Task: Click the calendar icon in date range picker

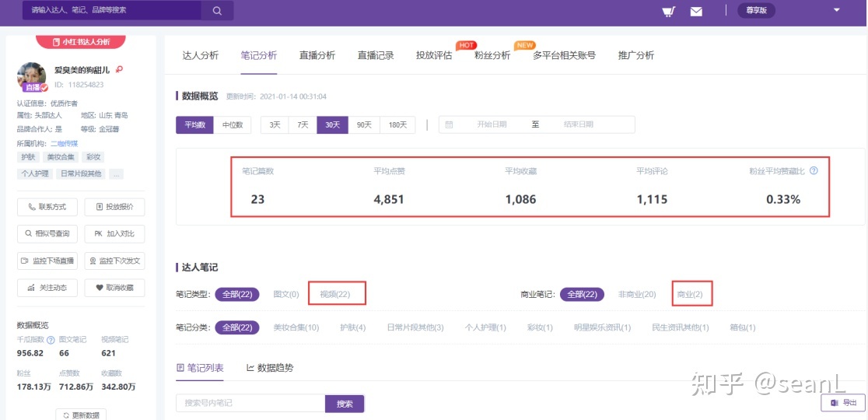Action: 449,125
